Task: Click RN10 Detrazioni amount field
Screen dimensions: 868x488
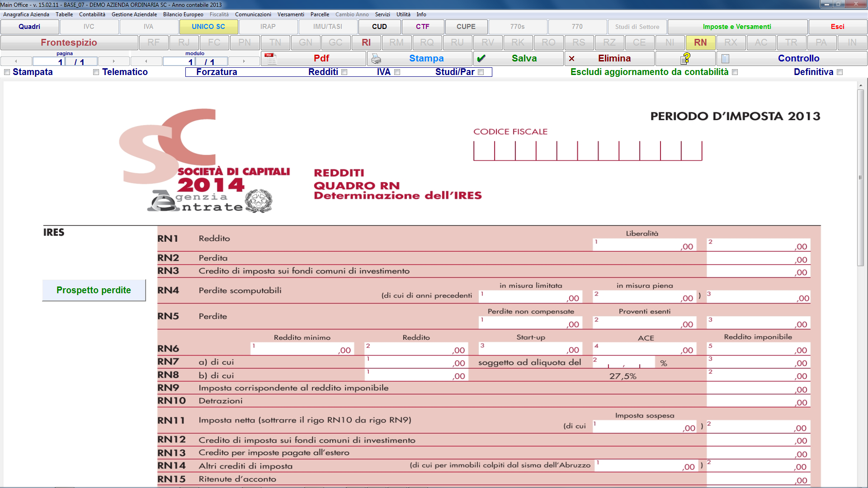Action: [x=758, y=401]
